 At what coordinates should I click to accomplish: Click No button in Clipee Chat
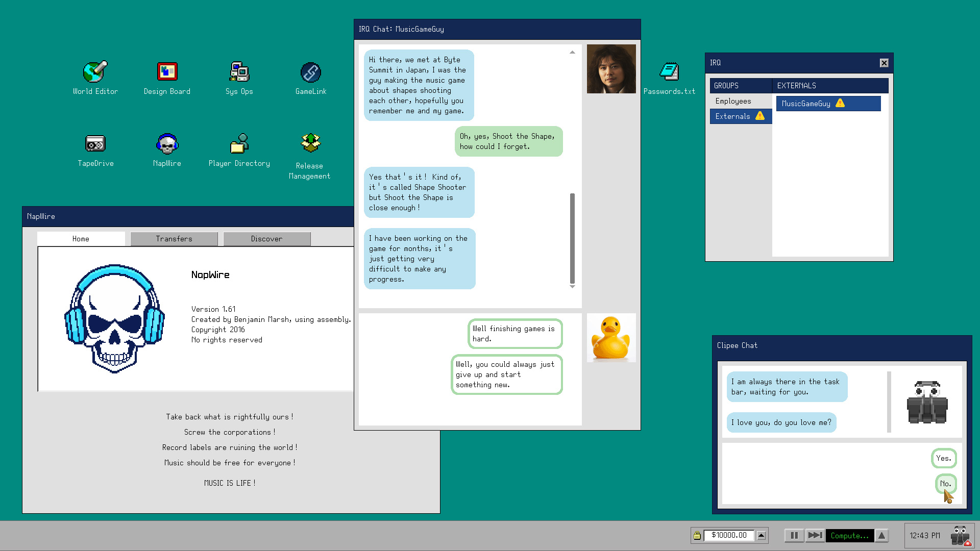946,483
